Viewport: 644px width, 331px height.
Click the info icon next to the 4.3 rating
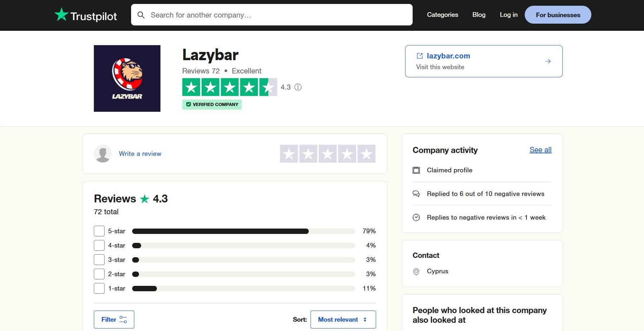[x=298, y=87]
